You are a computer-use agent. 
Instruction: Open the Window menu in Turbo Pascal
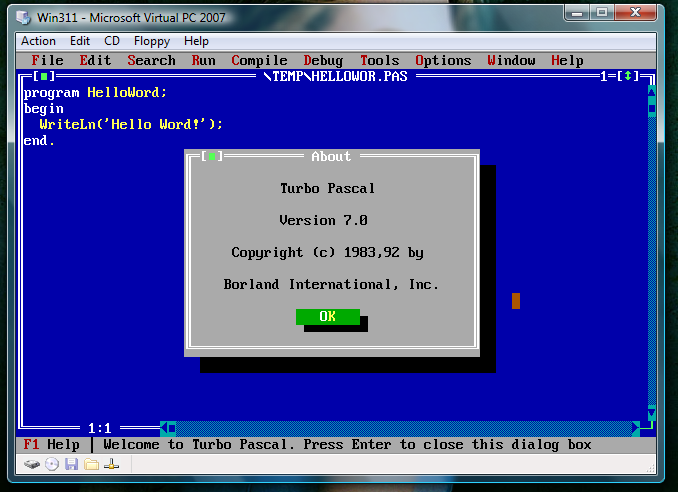click(512, 61)
